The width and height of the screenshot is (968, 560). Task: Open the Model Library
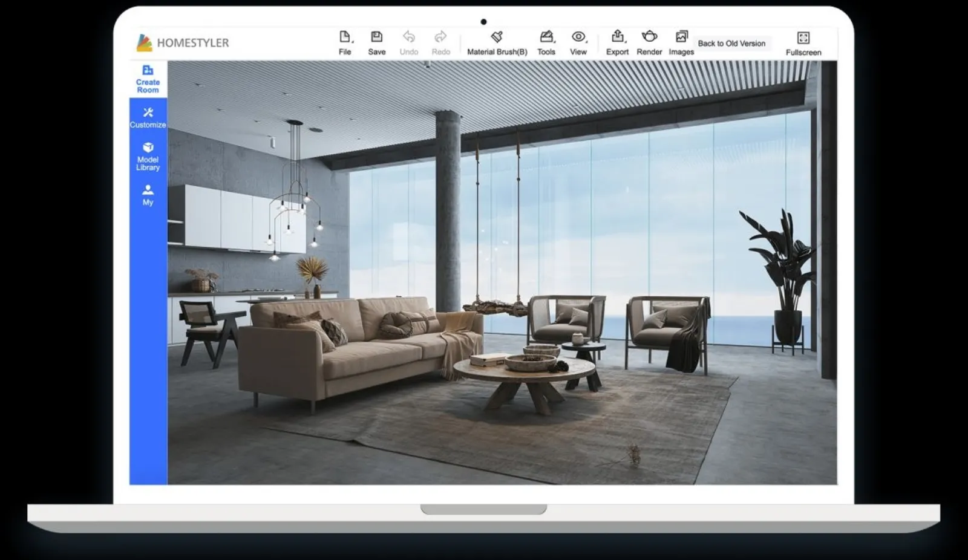148,156
